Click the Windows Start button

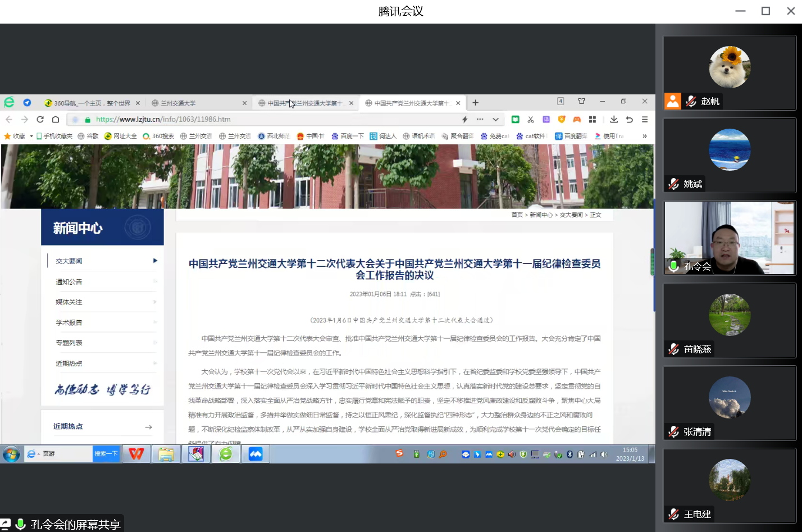(x=11, y=454)
